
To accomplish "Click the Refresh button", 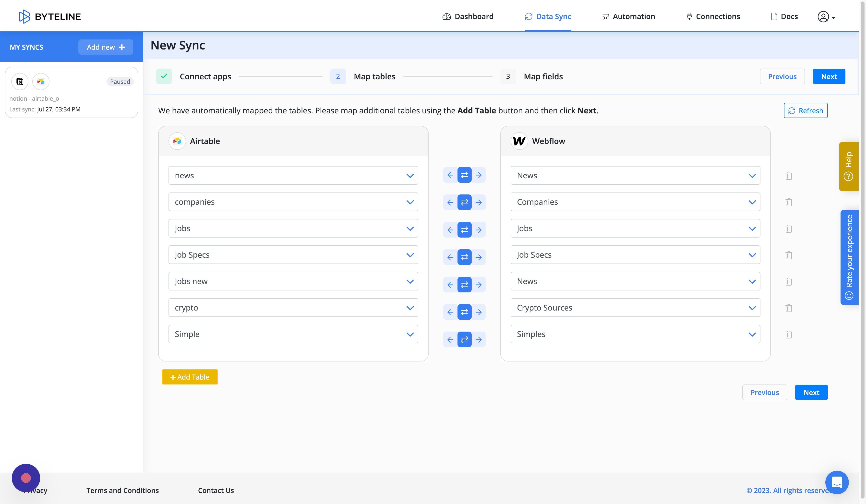I will pos(806,111).
